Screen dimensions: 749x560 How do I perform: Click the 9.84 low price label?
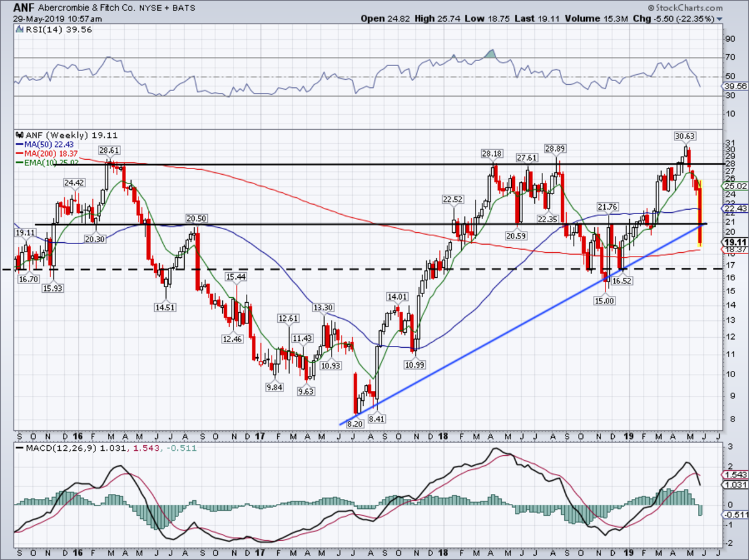click(274, 387)
